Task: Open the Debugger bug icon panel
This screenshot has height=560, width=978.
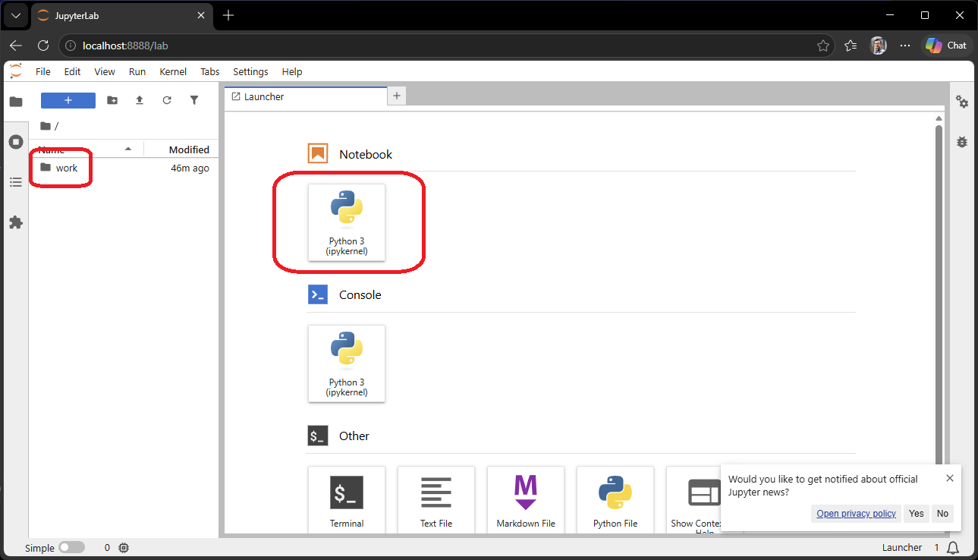Action: 962,142
